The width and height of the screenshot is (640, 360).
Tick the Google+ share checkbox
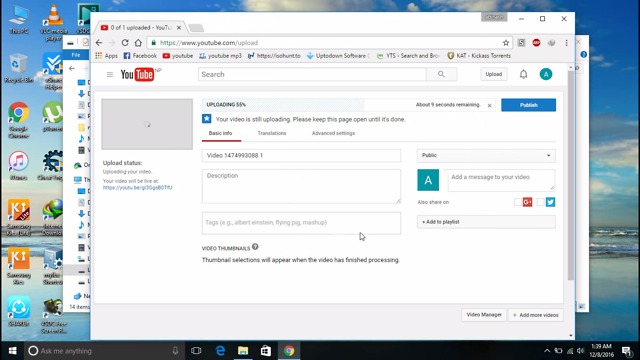[518, 202]
